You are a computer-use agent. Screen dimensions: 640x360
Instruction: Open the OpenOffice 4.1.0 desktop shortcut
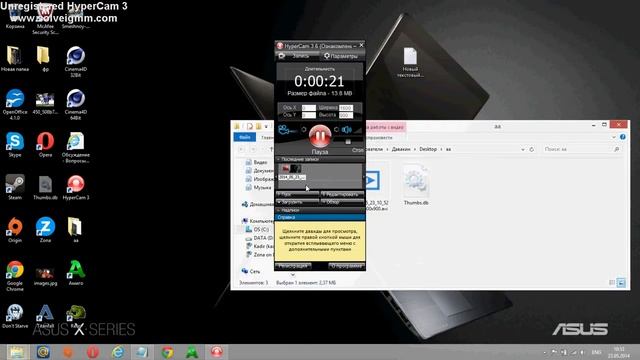[15, 104]
